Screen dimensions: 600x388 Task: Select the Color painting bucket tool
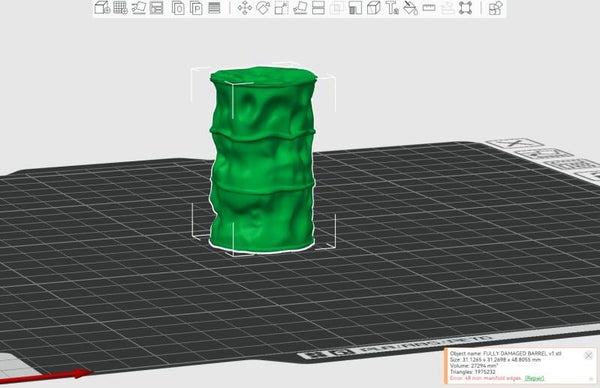(x=410, y=8)
